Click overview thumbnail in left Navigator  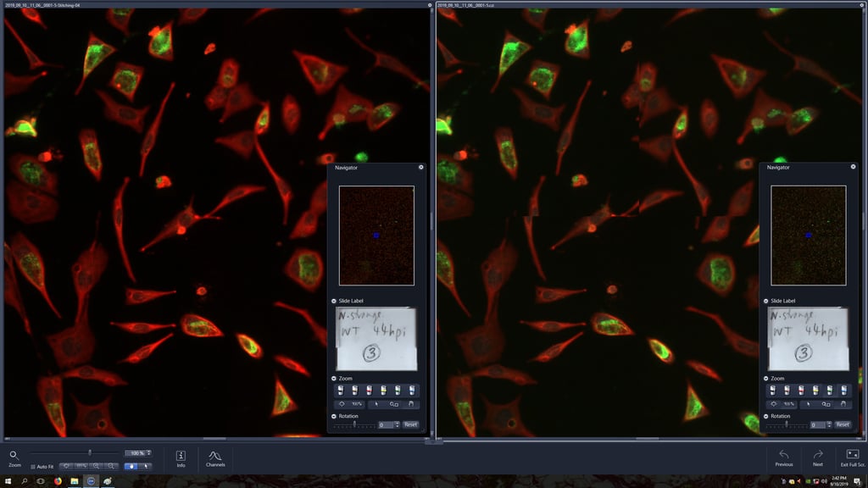coord(376,236)
